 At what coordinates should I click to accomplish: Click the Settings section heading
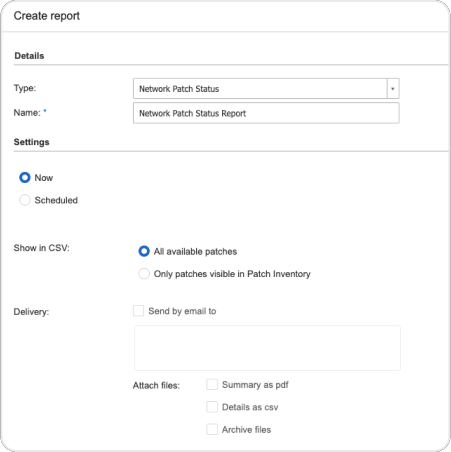tap(32, 142)
